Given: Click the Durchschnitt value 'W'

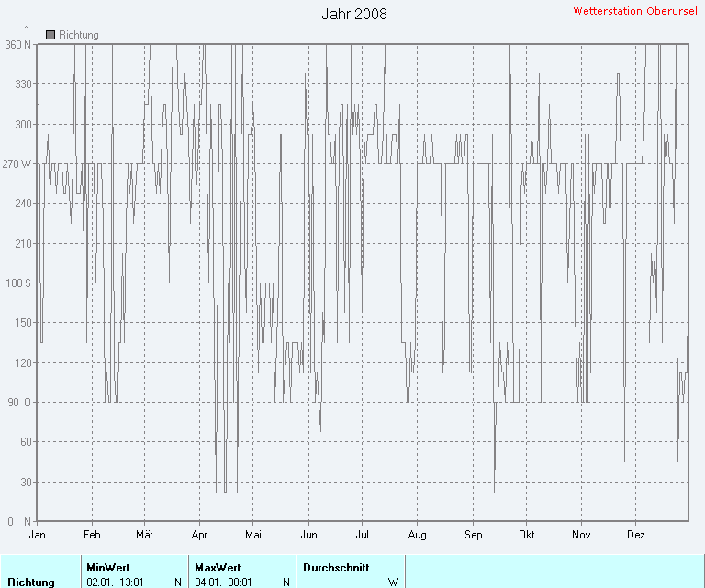Looking at the screenshot, I should (x=394, y=582).
